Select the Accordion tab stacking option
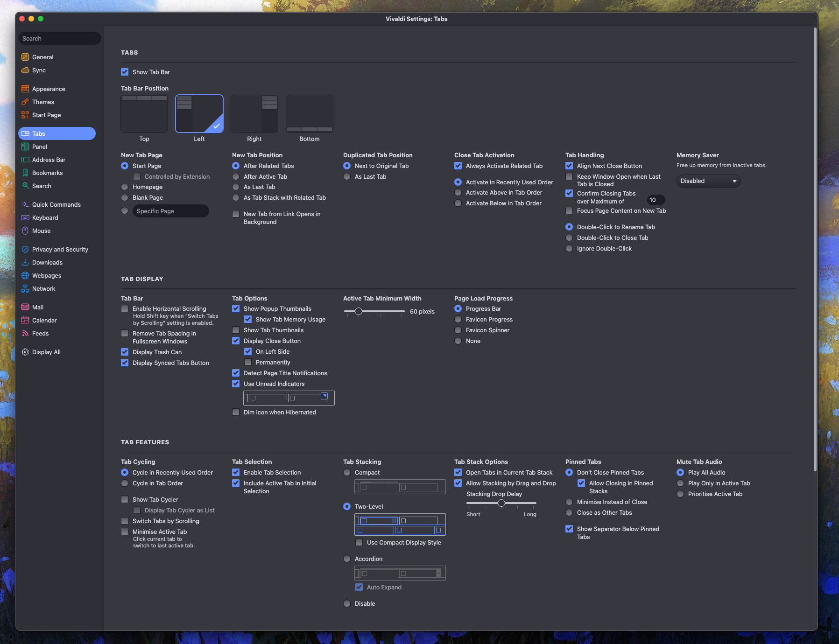The height and width of the screenshot is (644, 839). [x=347, y=559]
